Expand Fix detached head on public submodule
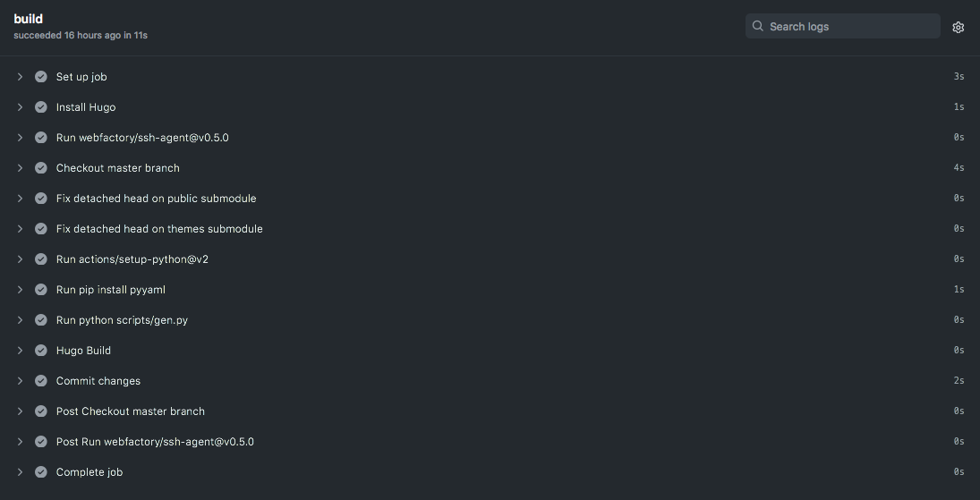 156,199
